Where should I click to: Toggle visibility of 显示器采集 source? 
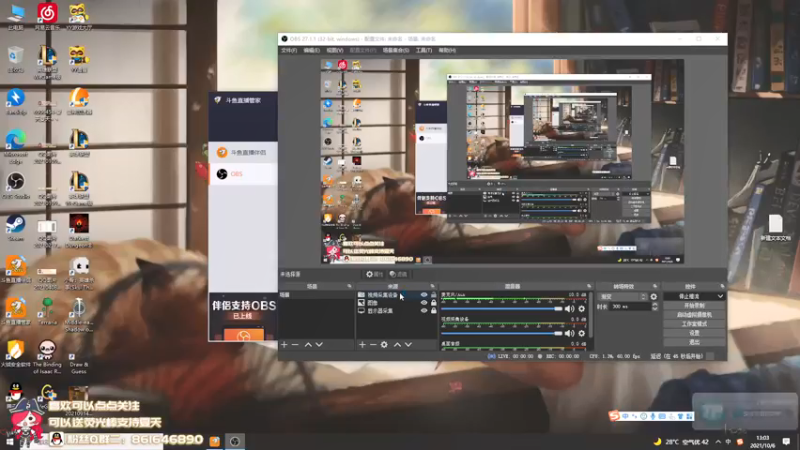(424, 310)
